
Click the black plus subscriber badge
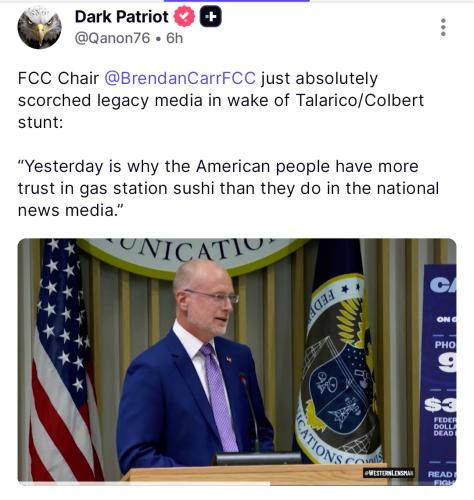[211, 16]
